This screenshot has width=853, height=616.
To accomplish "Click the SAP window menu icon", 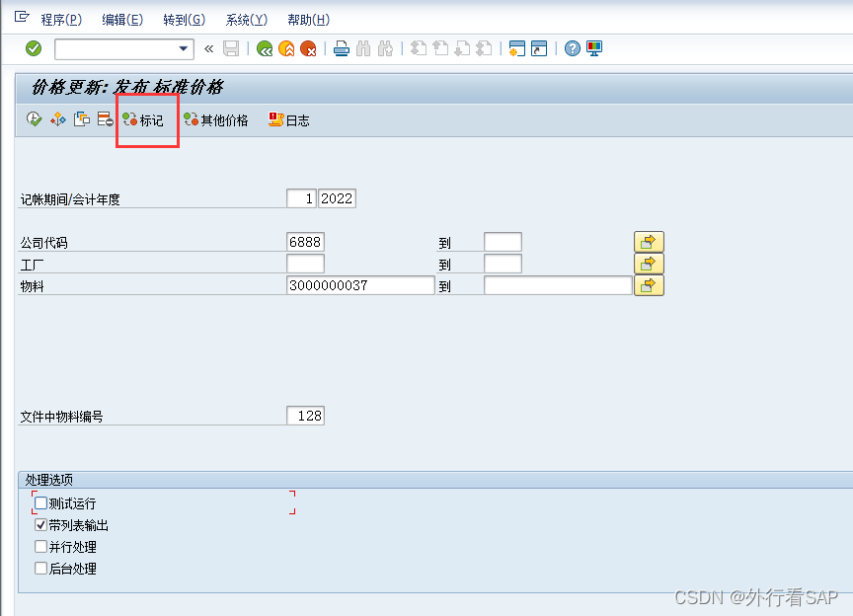I will (x=22, y=18).
